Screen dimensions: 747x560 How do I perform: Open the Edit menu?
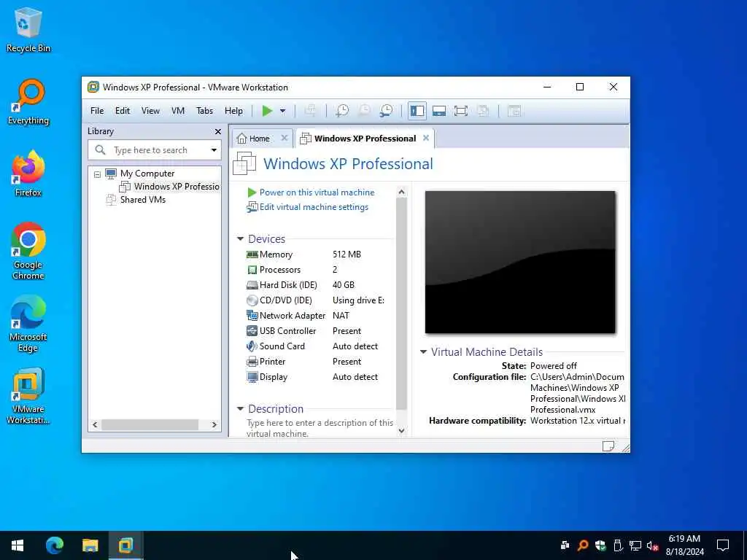[123, 111]
